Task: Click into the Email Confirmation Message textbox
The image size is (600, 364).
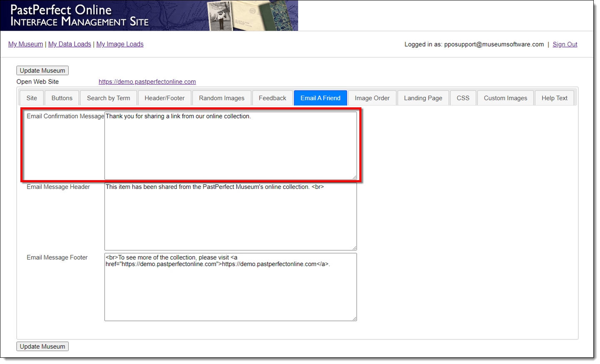Action: click(x=230, y=146)
